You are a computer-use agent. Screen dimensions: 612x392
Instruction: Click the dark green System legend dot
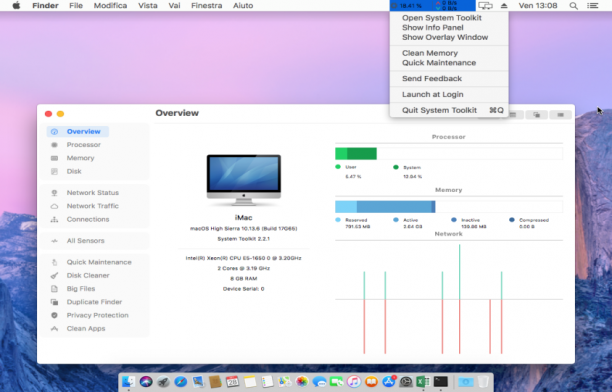point(396,167)
